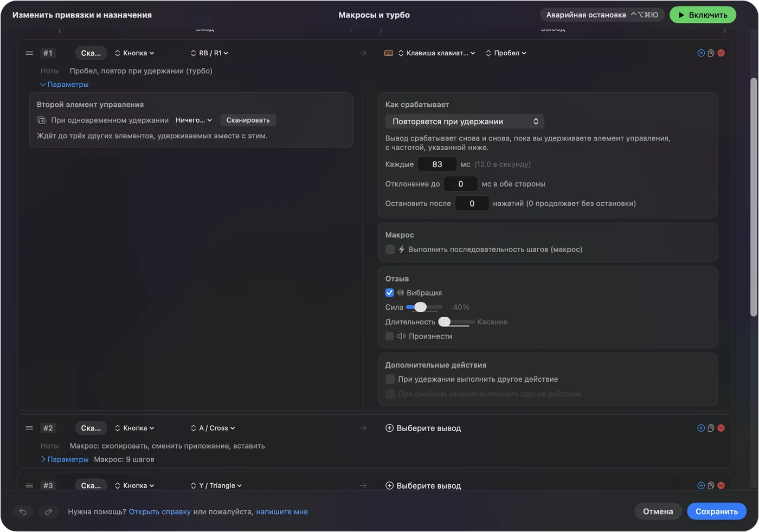
Task: Click the 'напишите мне' link
Action: 282,511
